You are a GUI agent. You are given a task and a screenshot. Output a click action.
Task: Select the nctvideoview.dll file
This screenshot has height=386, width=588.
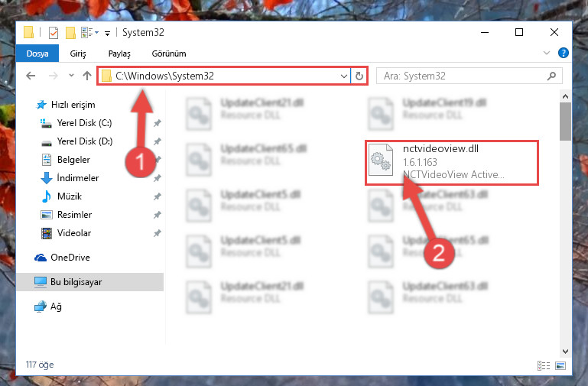[452, 162]
